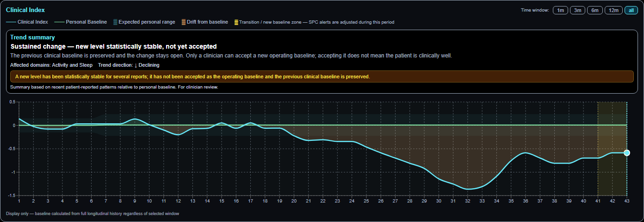Viewport: 644px width, 222px height.
Task: Click the previous clinical baseline explanation text
Action: [x=231, y=56]
